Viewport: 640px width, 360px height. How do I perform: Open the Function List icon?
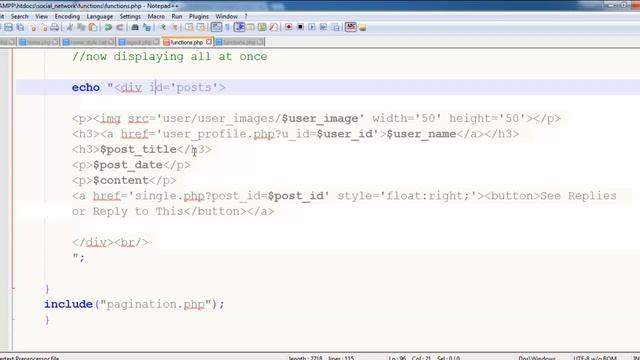pyautogui.click(x=273, y=27)
